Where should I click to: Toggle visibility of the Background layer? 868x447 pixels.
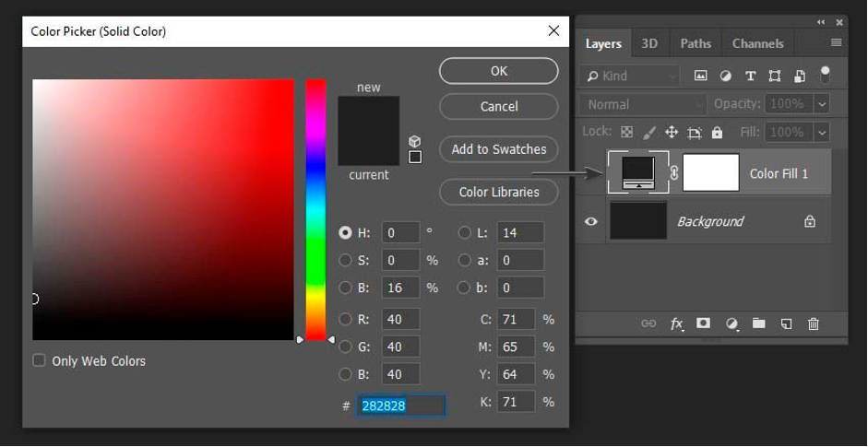591,221
